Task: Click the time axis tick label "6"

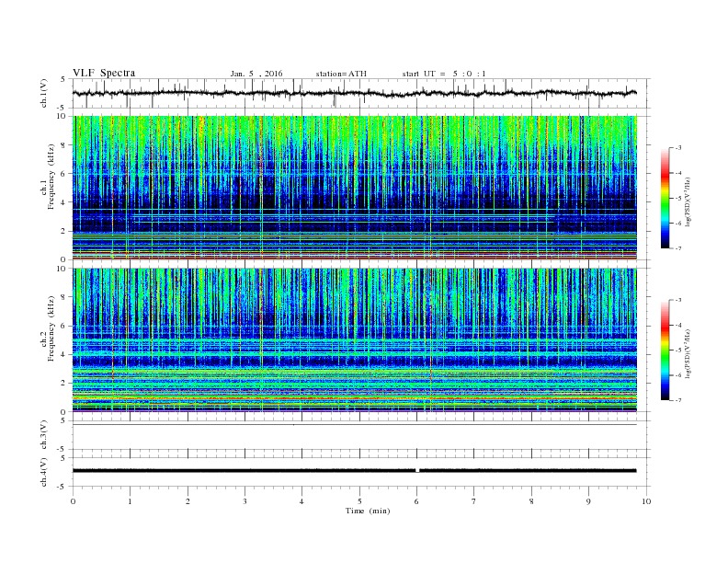Action: point(416,501)
